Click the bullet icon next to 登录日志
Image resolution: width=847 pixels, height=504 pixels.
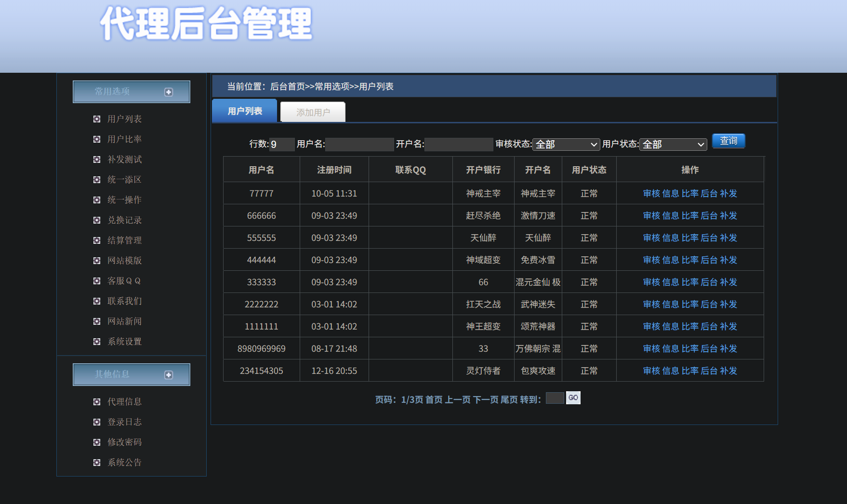[x=97, y=422]
